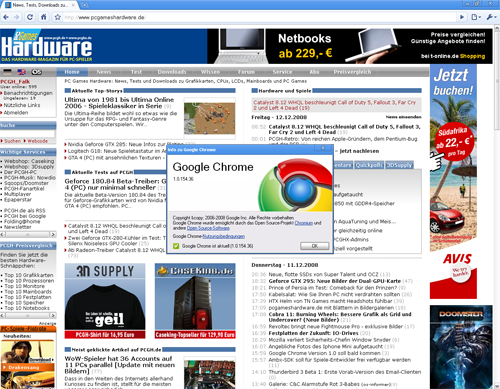
Task: Open the home page via house icon
Action: (44, 17)
